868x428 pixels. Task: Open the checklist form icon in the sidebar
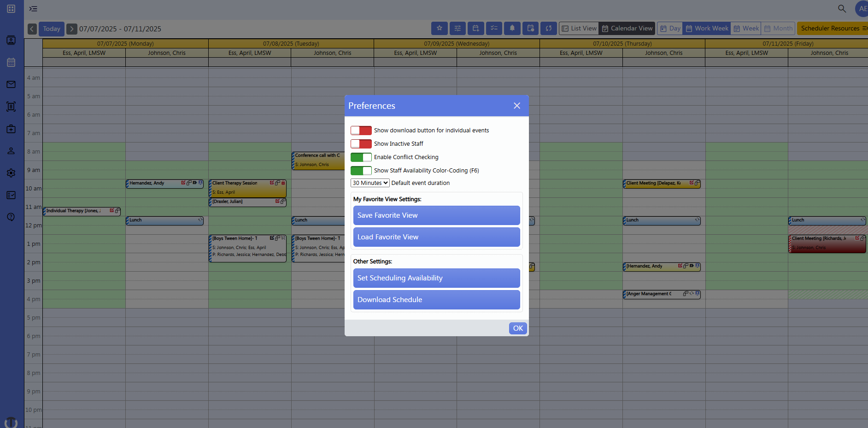point(11,195)
